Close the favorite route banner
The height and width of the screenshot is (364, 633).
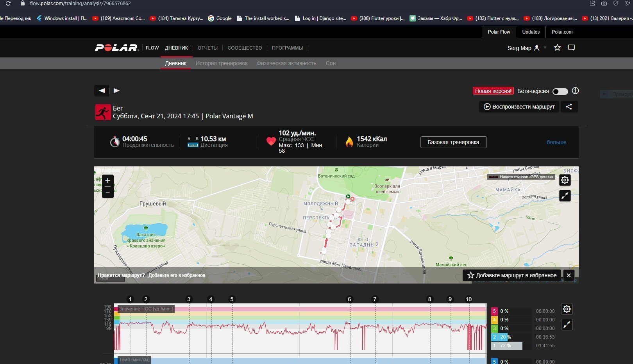coord(569,275)
